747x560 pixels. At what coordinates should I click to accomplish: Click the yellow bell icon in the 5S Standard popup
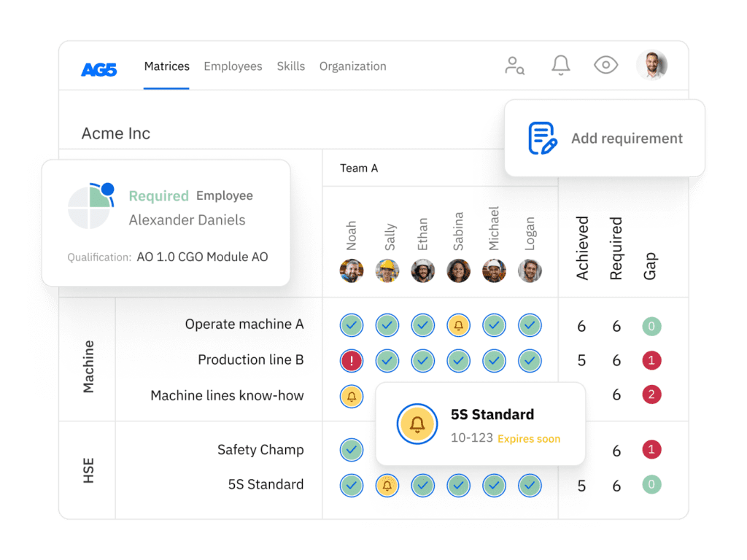[x=417, y=424]
